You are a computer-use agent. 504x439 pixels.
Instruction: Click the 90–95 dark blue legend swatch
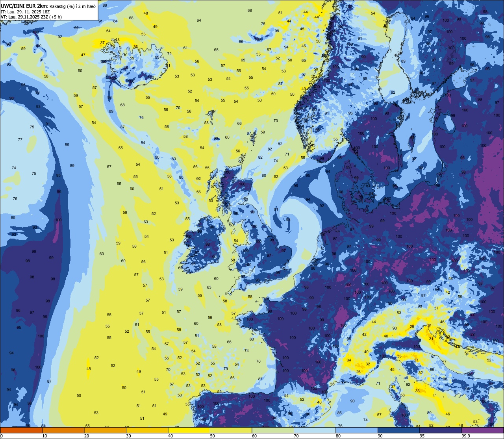398,430
